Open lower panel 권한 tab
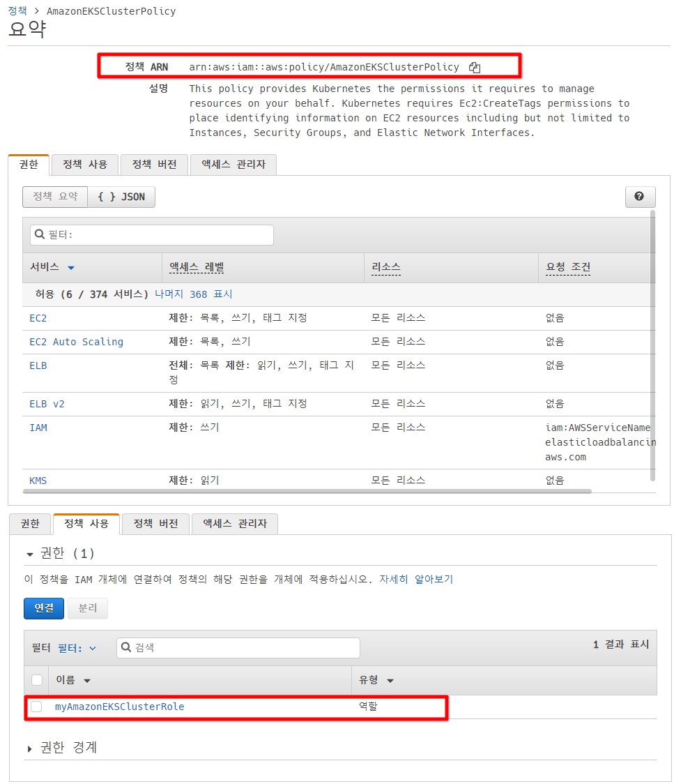 pos(30,524)
